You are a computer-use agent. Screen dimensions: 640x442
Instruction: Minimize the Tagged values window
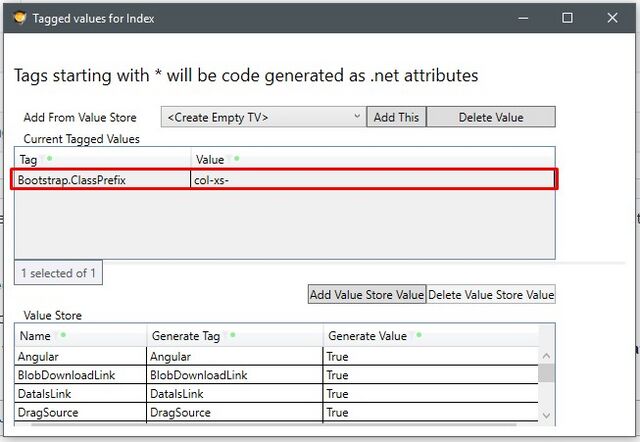coord(523,18)
